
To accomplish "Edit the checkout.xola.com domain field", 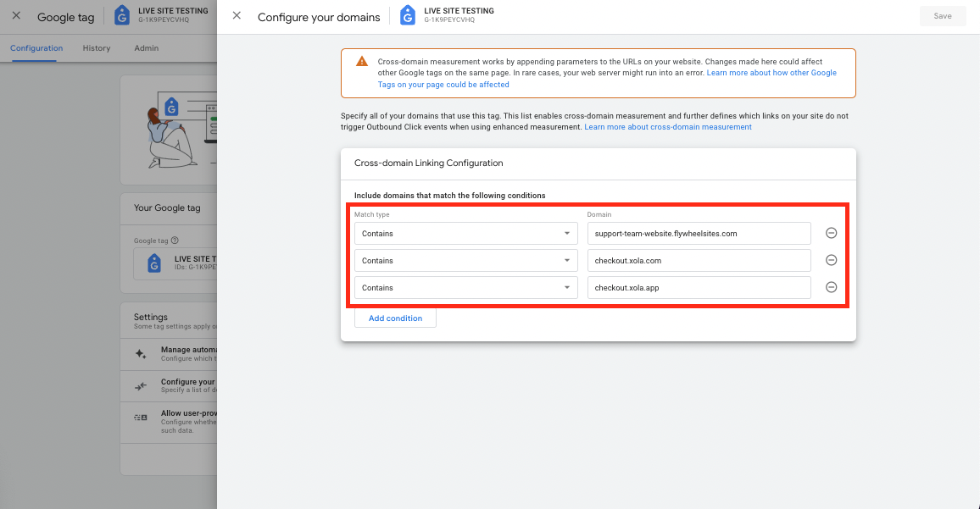I will (x=699, y=261).
